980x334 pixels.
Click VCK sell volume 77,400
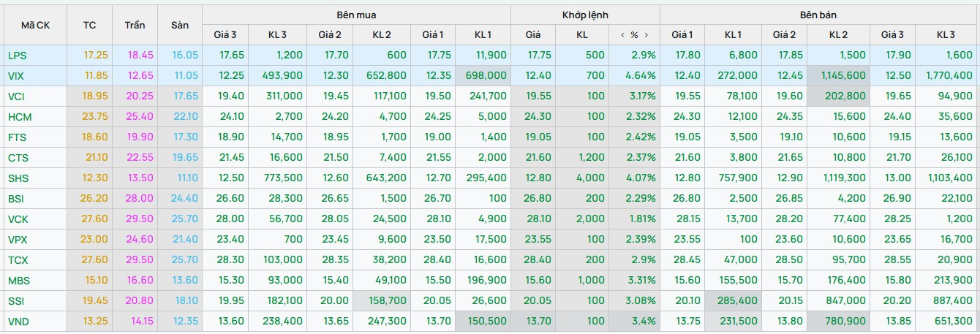848,219
